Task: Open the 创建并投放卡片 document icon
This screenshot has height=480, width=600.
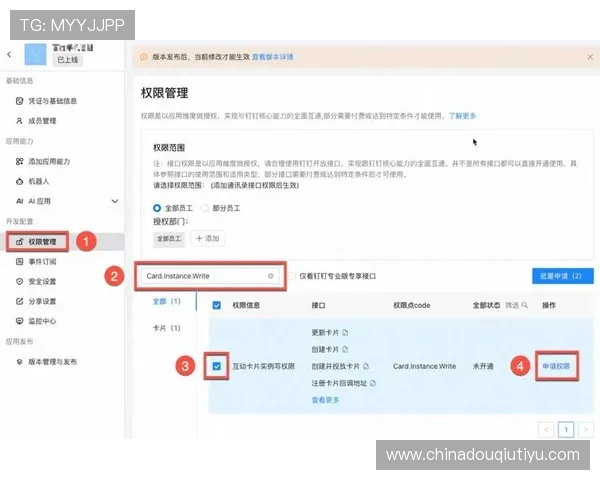Action: [x=366, y=366]
